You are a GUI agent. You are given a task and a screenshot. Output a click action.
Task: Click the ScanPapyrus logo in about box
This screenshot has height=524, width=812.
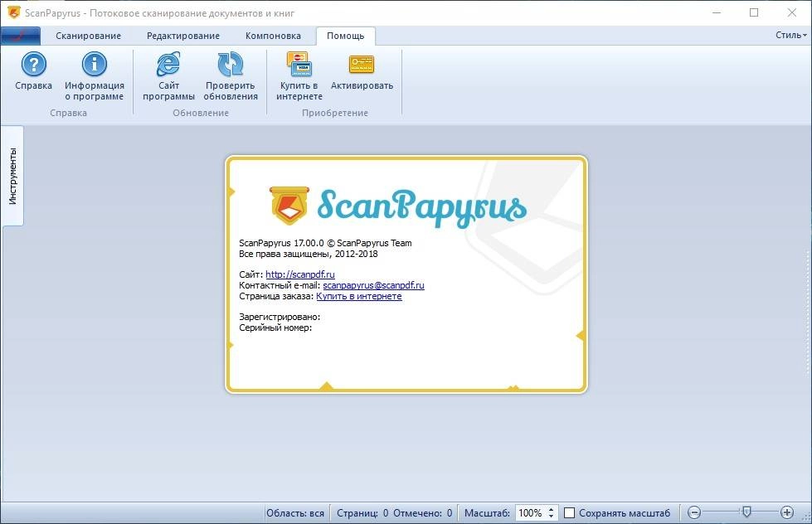[x=398, y=206]
